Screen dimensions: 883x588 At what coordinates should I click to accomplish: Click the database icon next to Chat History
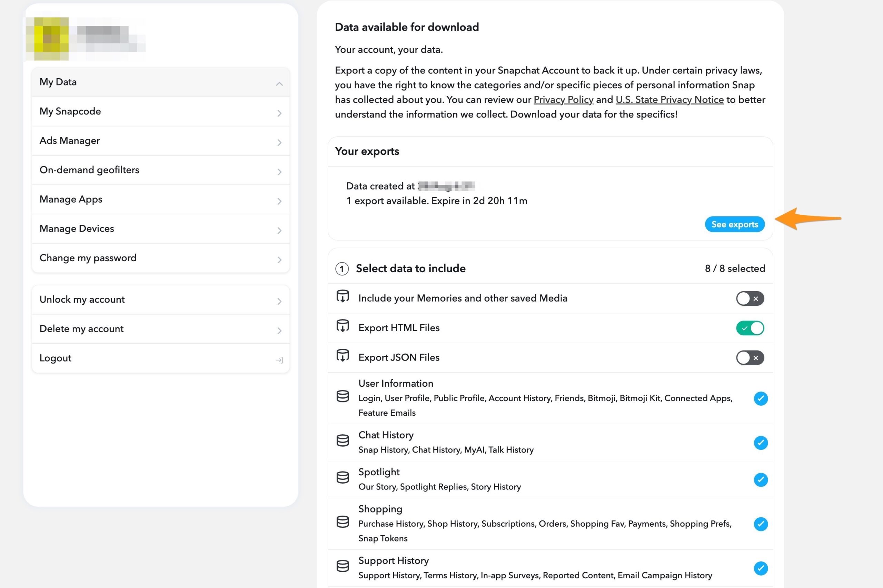pos(342,440)
